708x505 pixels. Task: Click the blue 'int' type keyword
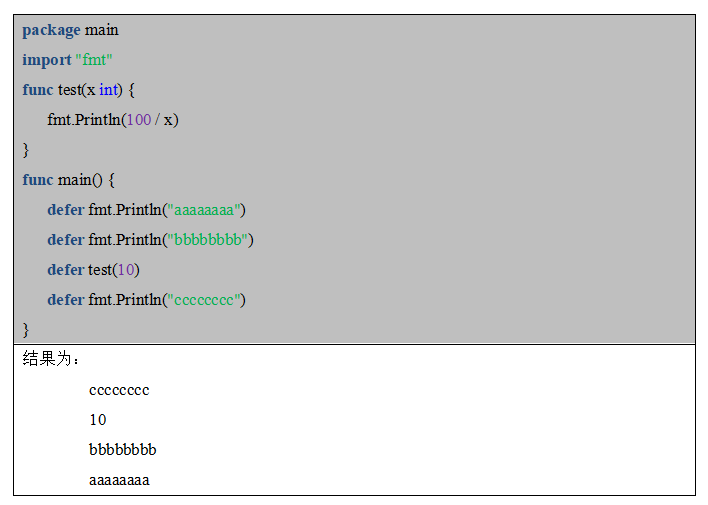point(109,90)
